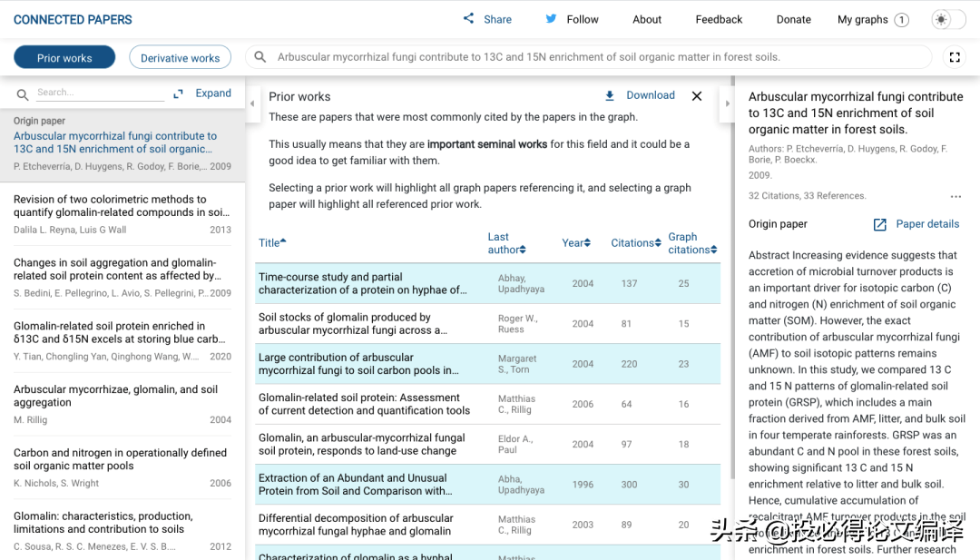This screenshot has width=980, height=560.
Task: Select 'Large contribution of arbuscular' table row
Action: click(x=487, y=364)
